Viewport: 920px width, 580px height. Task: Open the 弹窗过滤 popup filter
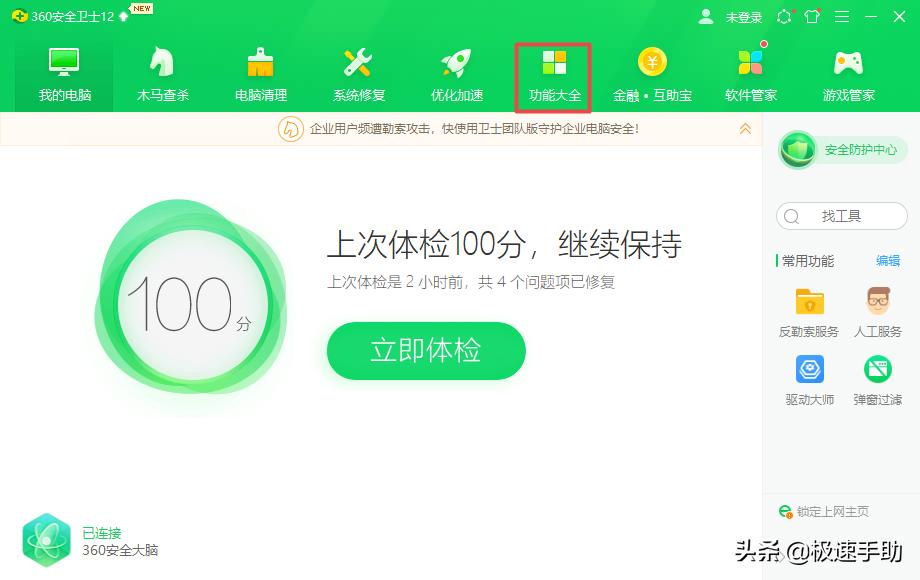(876, 380)
